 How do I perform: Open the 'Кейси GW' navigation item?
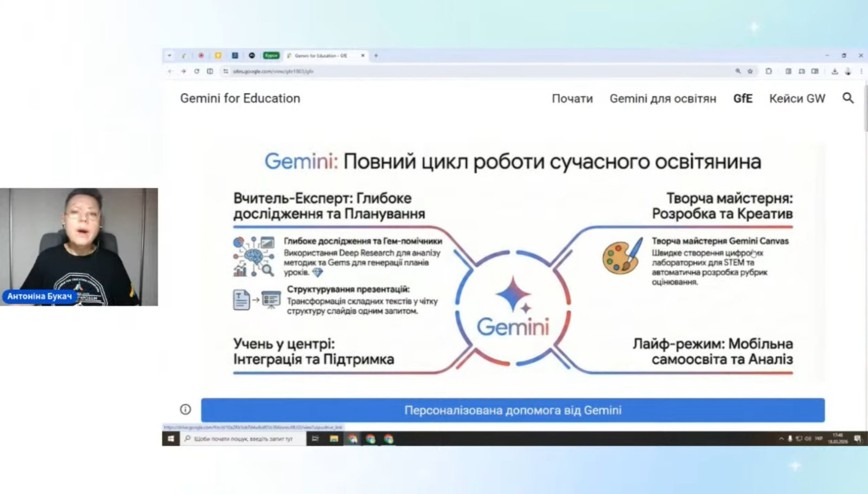coord(796,99)
